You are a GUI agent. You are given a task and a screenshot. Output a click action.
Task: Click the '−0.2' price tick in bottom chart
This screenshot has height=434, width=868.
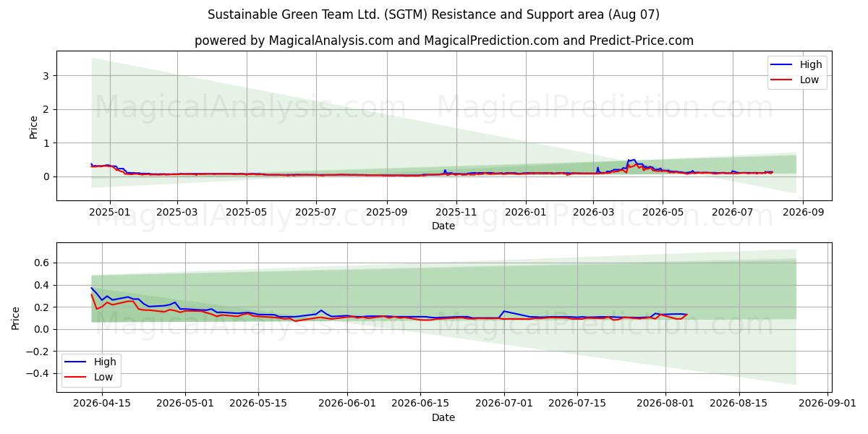37,352
